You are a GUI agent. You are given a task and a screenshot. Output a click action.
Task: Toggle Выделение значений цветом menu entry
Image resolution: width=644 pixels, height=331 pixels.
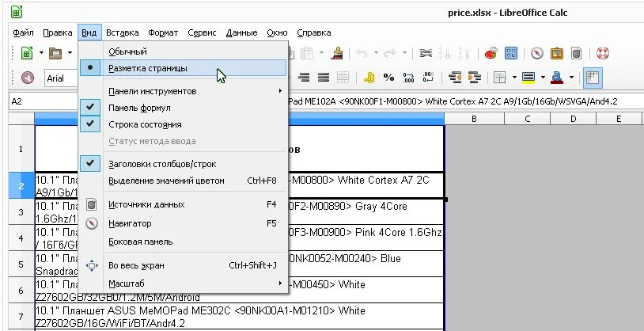pos(184,181)
